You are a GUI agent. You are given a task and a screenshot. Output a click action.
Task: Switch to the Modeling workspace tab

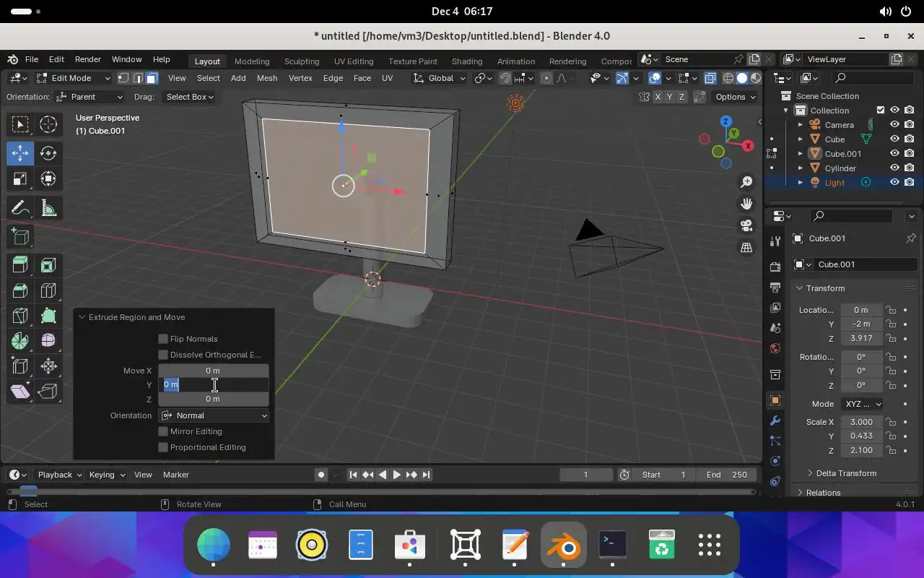[252, 61]
